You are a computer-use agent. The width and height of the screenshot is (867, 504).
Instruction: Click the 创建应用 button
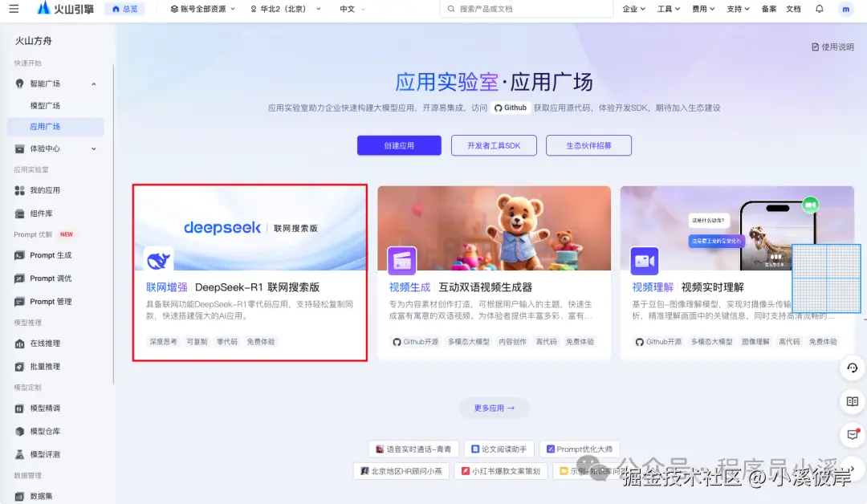pos(399,145)
